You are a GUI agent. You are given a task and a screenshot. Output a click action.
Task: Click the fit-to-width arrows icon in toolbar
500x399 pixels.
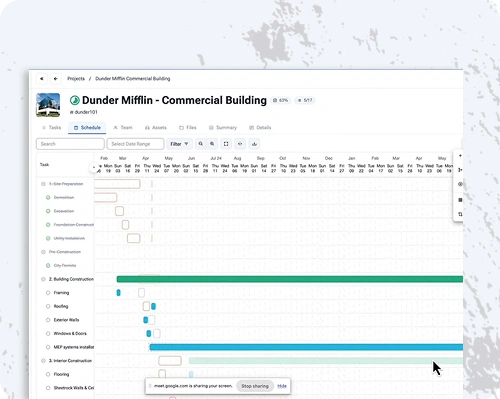(240, 144)
